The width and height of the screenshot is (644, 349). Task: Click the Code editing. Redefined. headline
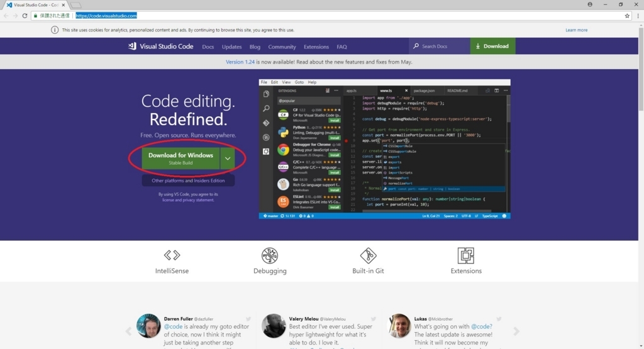click(x=188, y=110)
